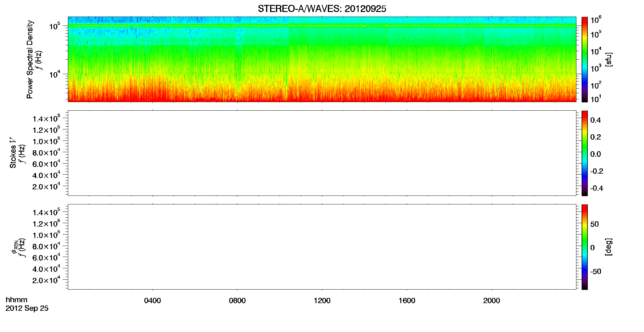
Task: Click the "[sfu]" unit label
Action: click(608, 59)
